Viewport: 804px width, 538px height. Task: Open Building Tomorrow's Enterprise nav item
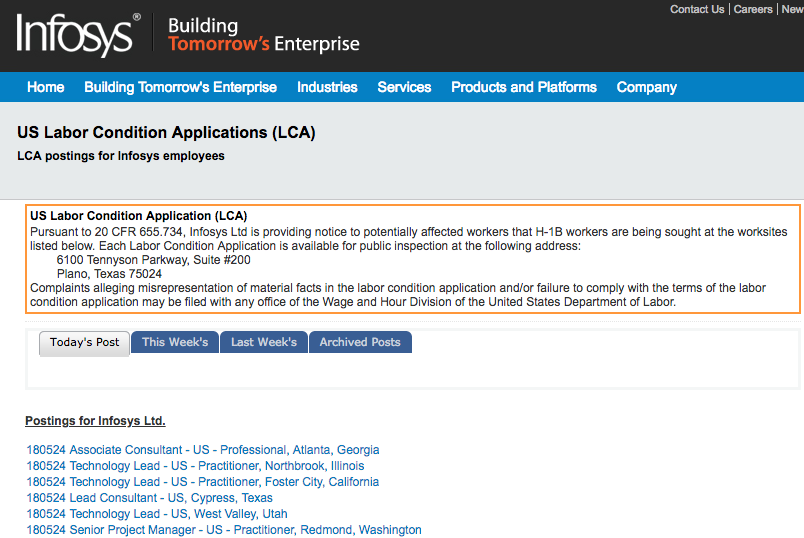click(x=180, y=87)
